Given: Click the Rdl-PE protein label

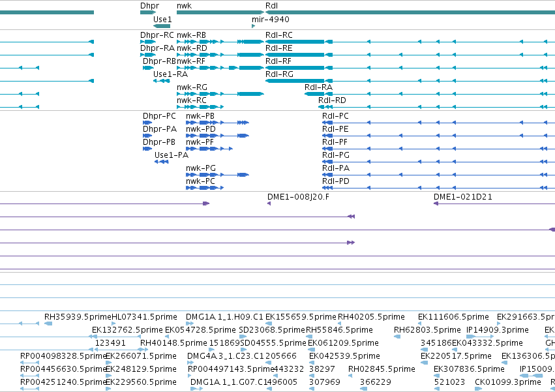Looking at the screenshot, I should [335, 129].
